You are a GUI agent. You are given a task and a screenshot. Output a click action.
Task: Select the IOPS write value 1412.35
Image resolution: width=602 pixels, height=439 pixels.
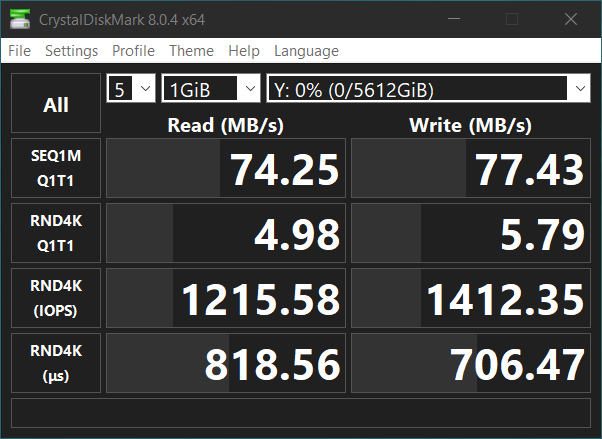471,298
